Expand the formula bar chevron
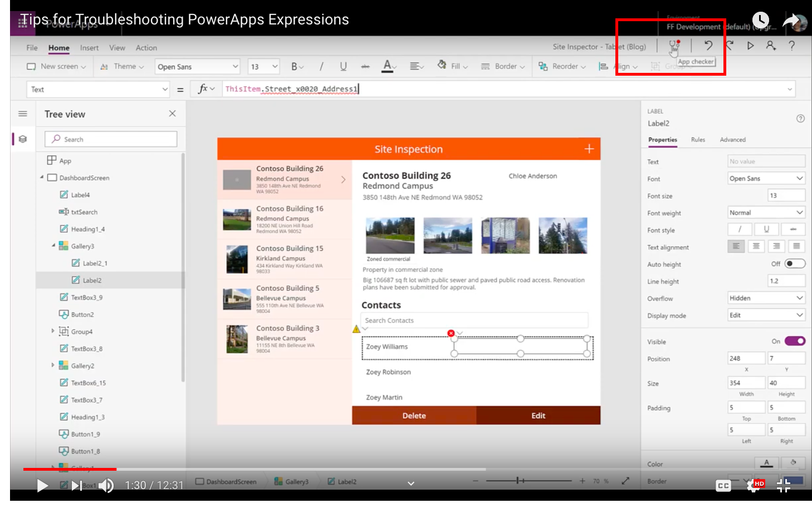The image size is (812, 513). 790,89
